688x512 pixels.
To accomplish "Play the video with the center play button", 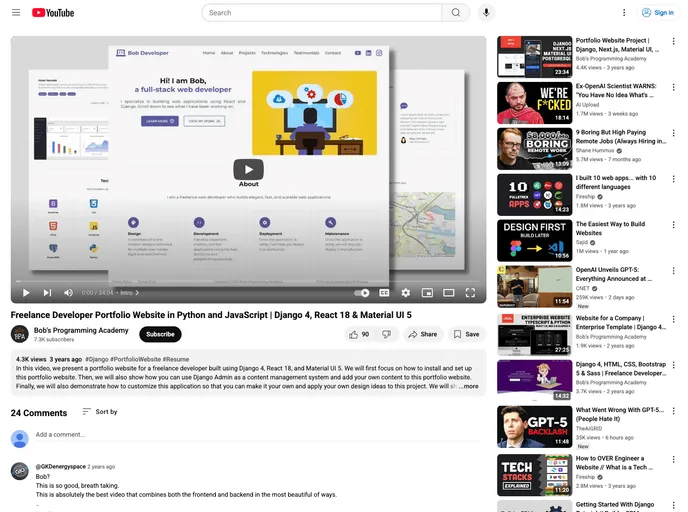I will 248,169.
